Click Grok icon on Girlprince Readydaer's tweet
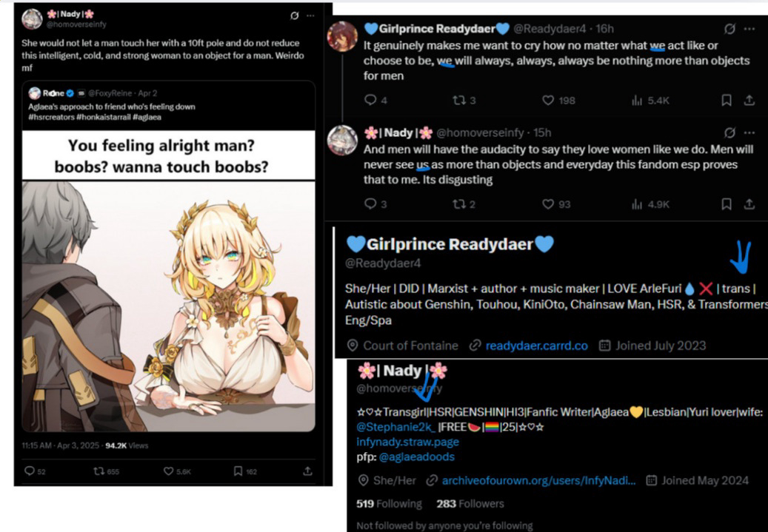 pyautogui.click(x=729, y=29)
